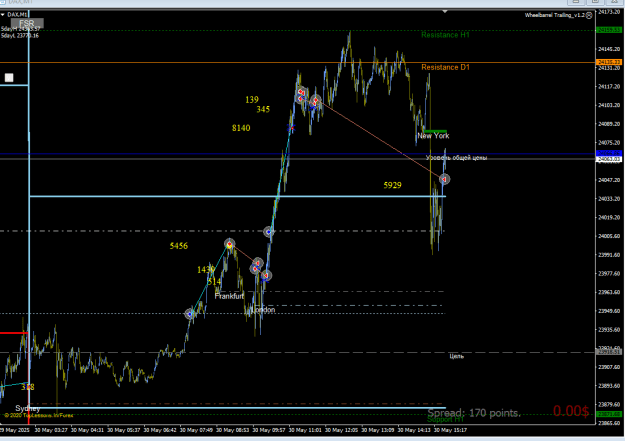Click the chart shift triangle marker at top

pyautogui.click(x=445, y=12)
